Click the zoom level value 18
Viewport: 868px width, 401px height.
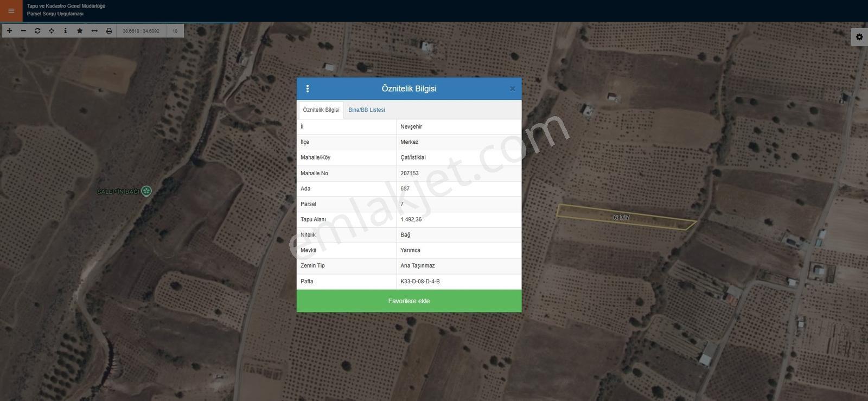(x=175, y=31)
